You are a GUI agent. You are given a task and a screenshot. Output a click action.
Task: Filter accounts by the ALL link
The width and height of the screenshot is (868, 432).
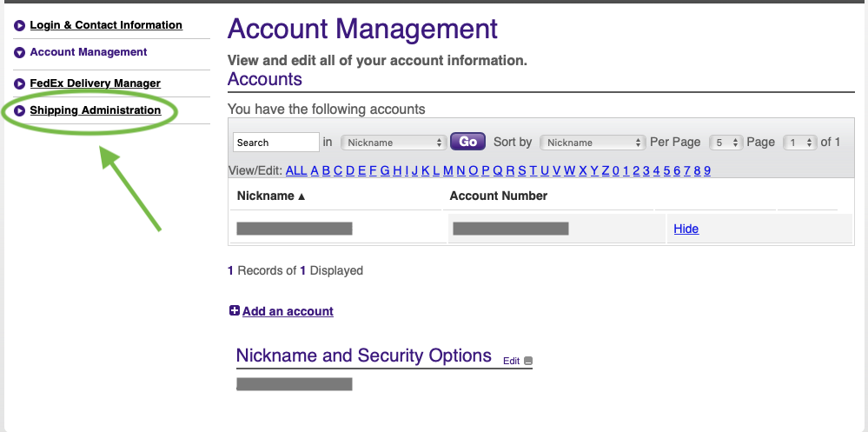tap(295, 170)
